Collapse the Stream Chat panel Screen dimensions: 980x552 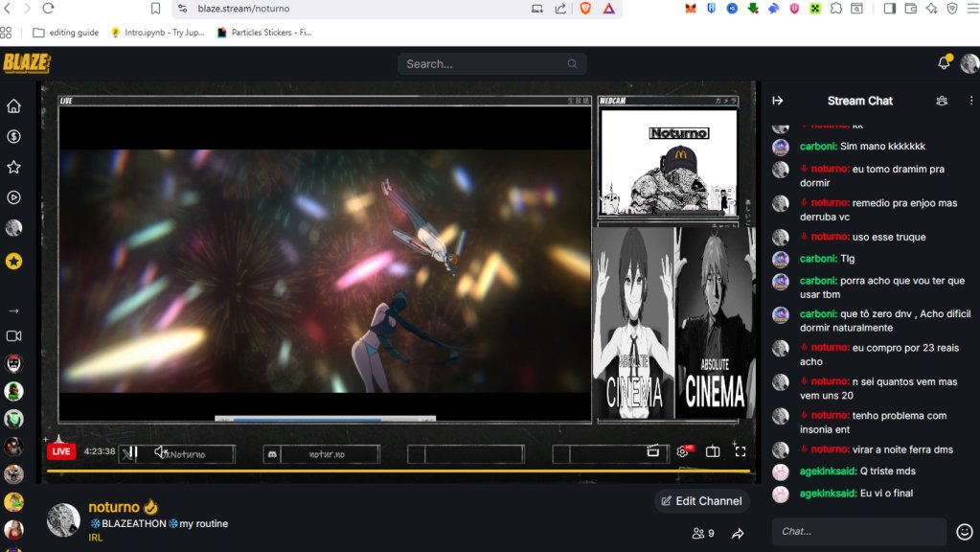click(x=777, y=100)
